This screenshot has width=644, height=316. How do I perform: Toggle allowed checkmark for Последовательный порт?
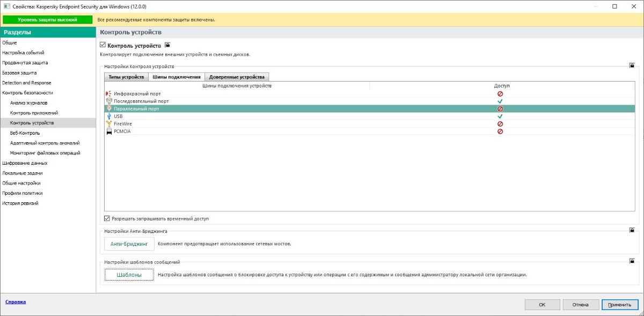coord(500,101)
